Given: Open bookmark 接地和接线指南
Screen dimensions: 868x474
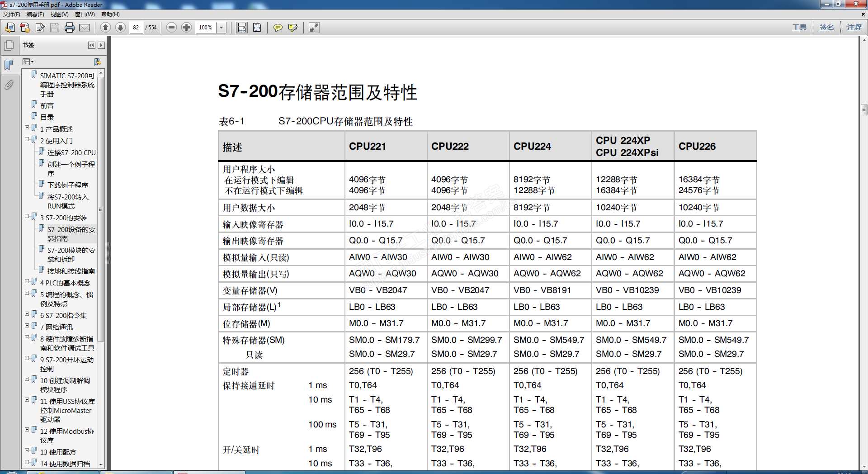Looking at the screenshot, I should tap(71, 271).
